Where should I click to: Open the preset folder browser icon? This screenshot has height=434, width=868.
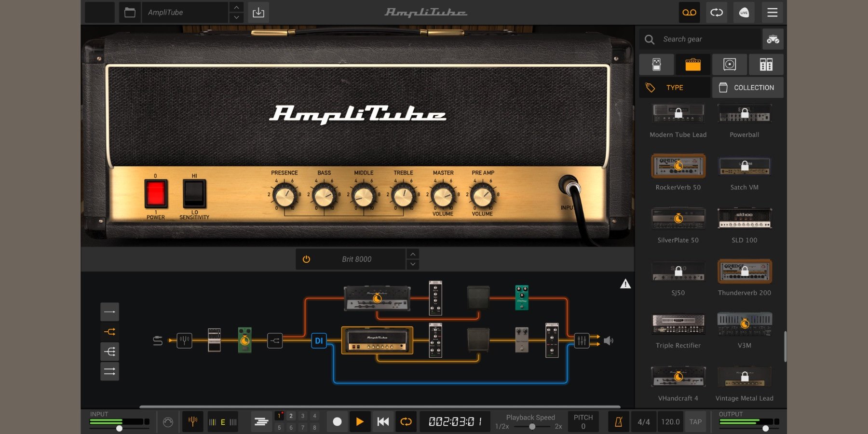pos(130,13)
